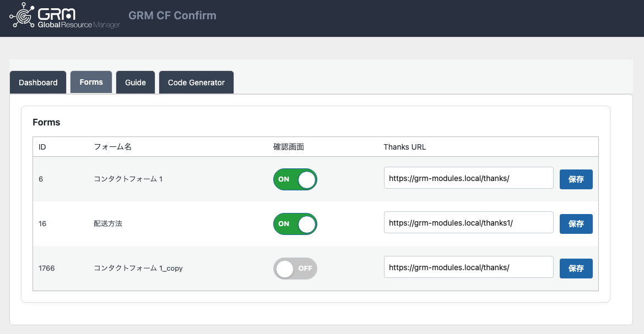Click 保存 for the 配送方法 row
This screenshot has height=334, width=644.
576,224
